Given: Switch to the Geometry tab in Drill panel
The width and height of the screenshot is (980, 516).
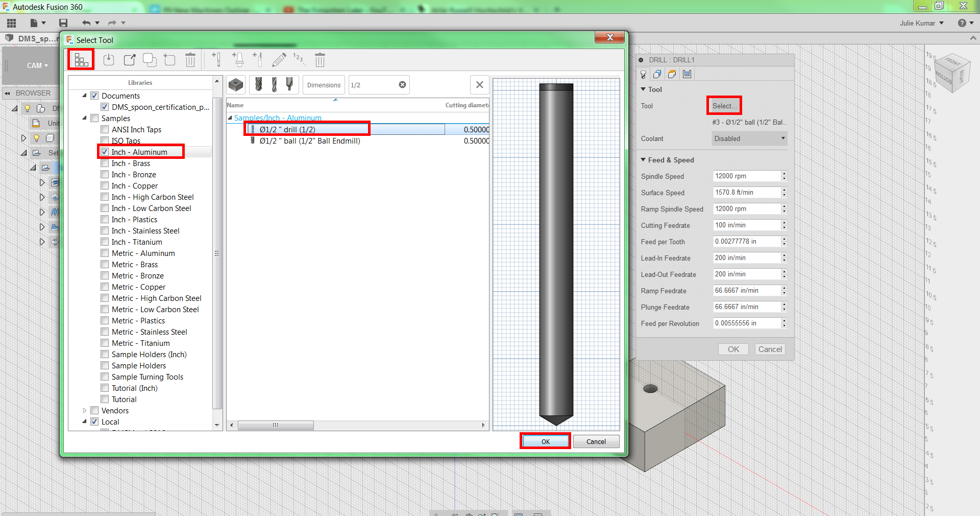Looking at the screenshot, I should coord(657,75).
